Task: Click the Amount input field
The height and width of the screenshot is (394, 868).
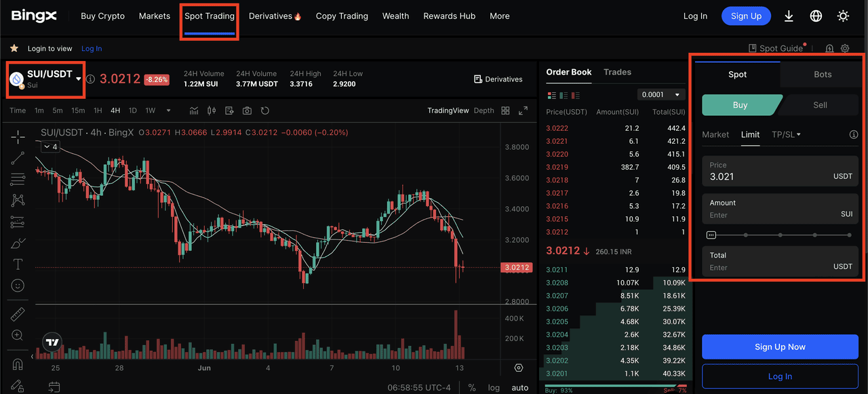Action: click(x=780, y=209)
